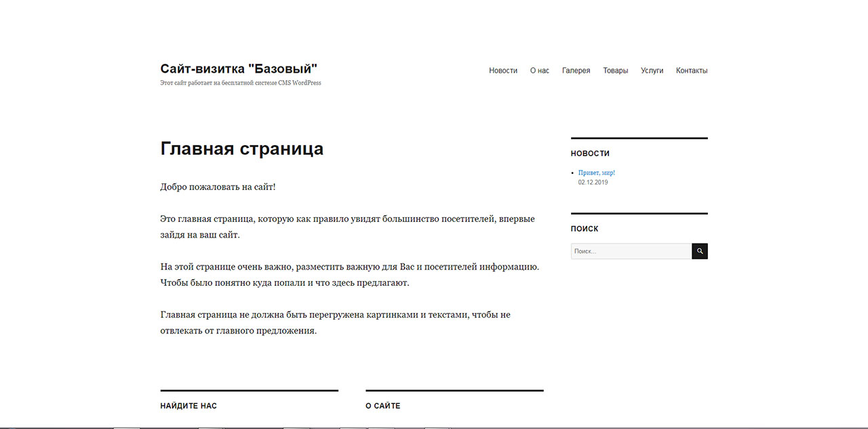Open the "Новости" navigation menu item
868x429 pixels.
tap(502, 71)
